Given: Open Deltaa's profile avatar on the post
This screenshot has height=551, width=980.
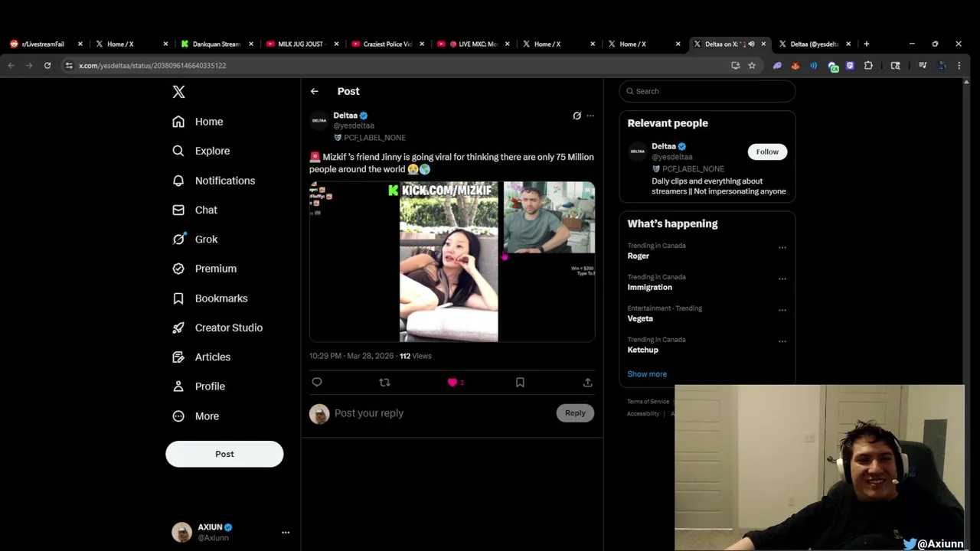Looking at the screenshot, I should pos(319,120).
